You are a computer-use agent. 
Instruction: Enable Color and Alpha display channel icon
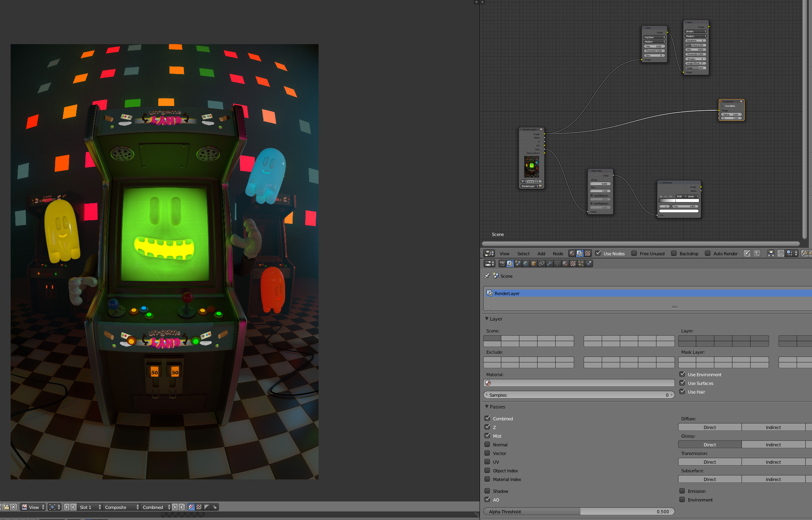[191, 507]
